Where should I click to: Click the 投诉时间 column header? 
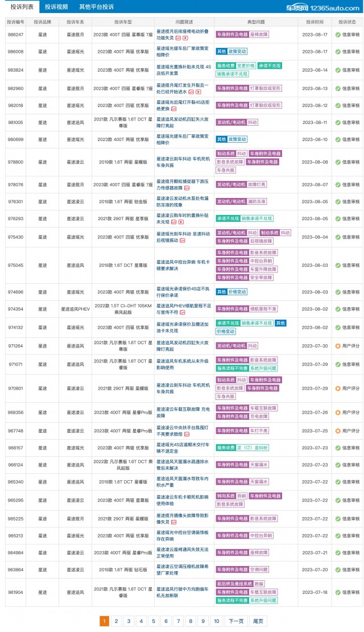[315, 22]
